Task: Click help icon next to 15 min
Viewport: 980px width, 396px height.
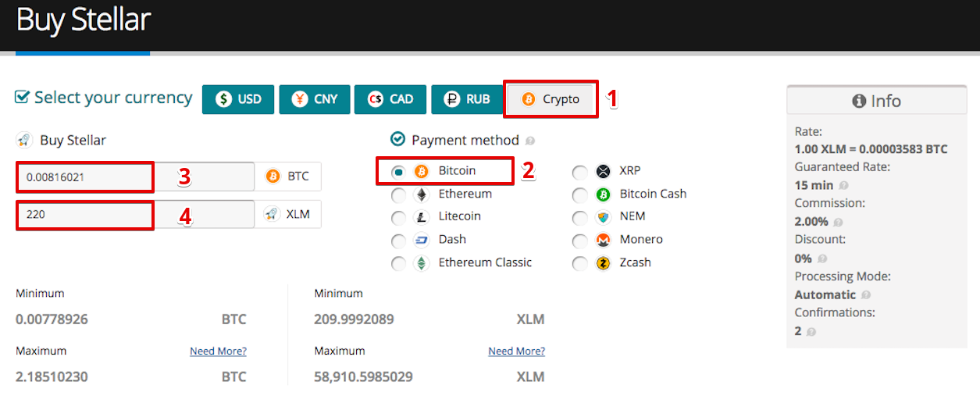Action: pos(844,186)
